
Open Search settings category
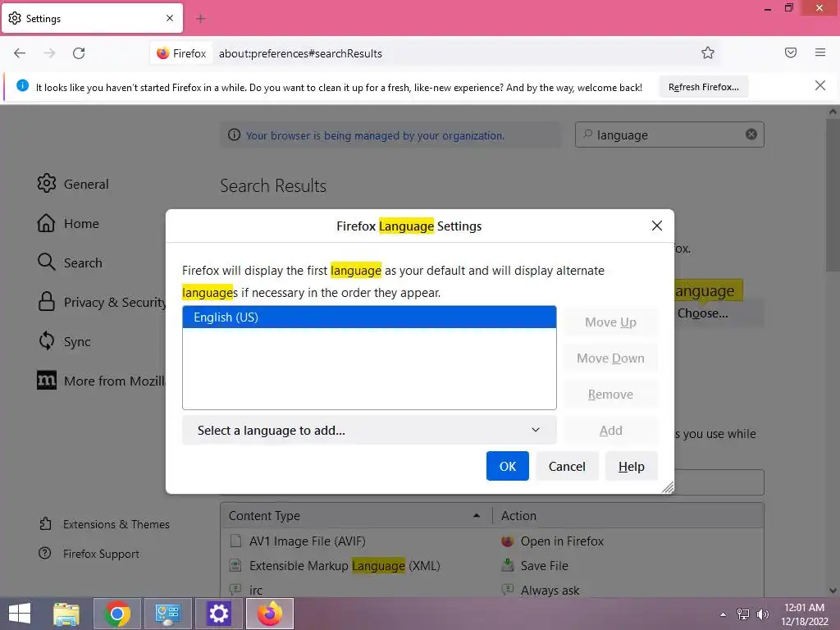pos(70,262)
